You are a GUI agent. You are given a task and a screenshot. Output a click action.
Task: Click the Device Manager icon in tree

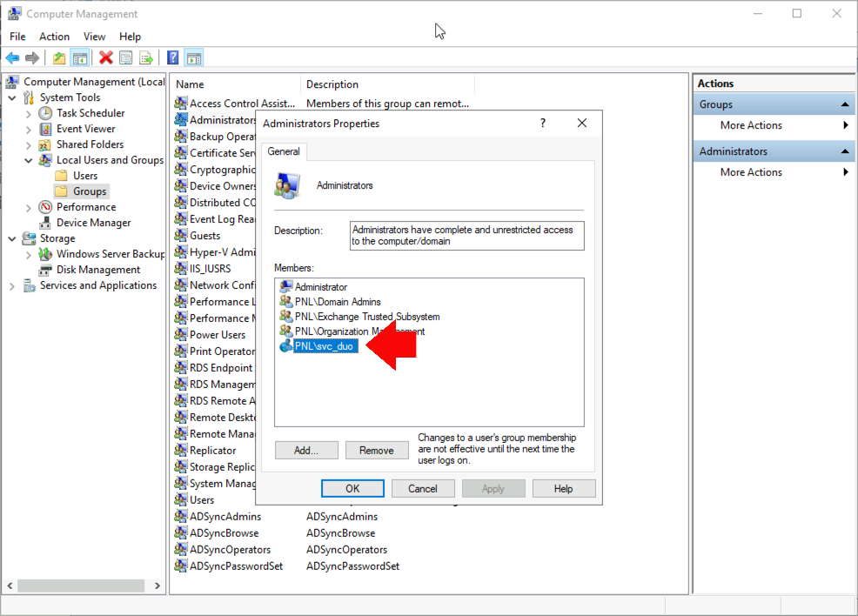(45, 223)
